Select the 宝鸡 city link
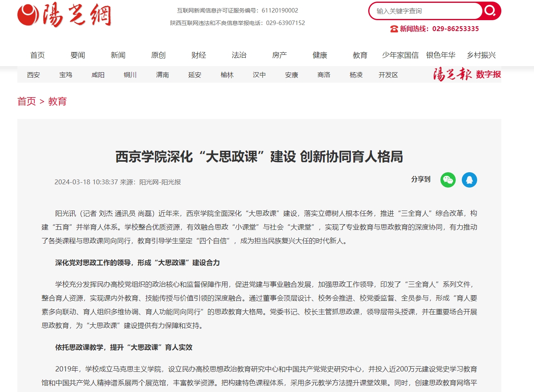 [66, 75]
